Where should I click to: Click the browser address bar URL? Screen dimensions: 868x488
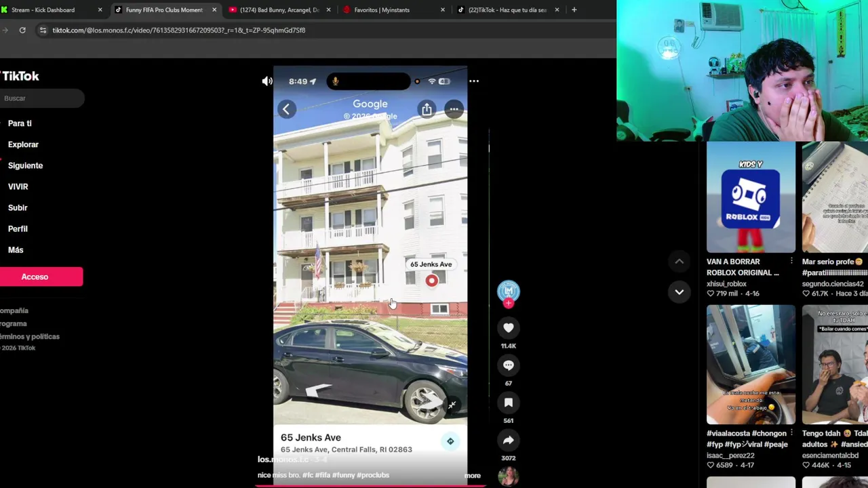click(x=179, y=30)
